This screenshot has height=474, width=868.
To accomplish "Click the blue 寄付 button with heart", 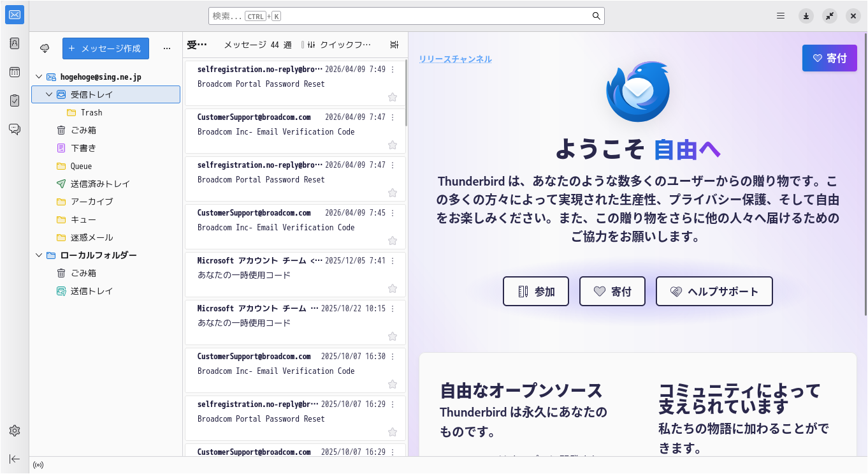I will 830,58.
